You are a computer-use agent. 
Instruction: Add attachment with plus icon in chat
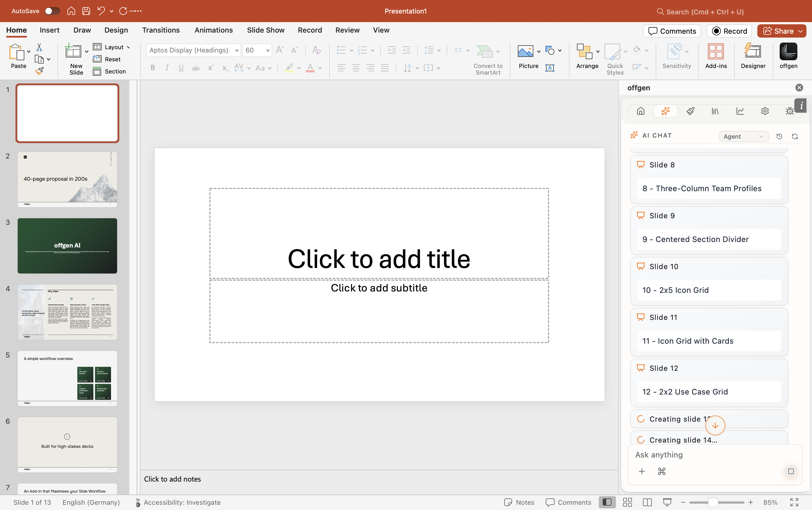pos(642,471)
